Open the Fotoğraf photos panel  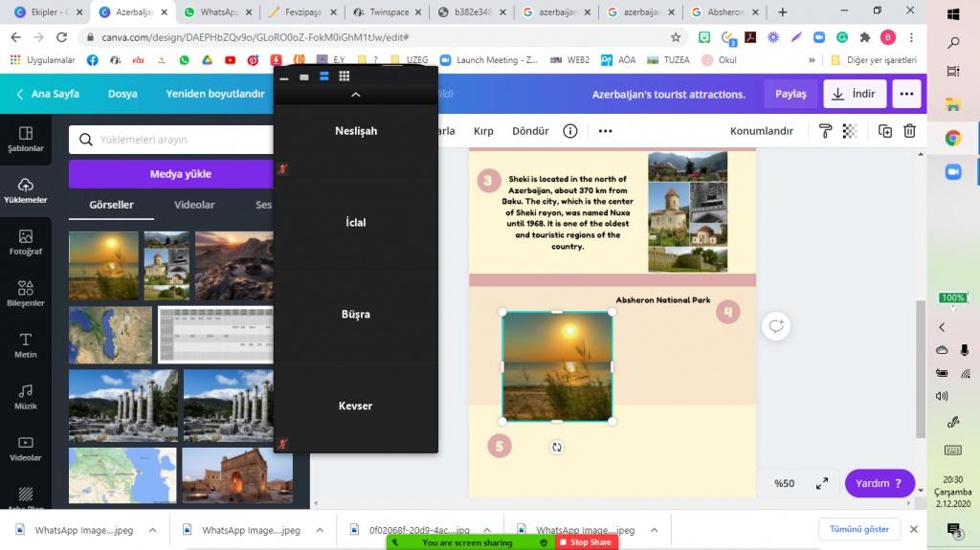[x=26, y=242]
